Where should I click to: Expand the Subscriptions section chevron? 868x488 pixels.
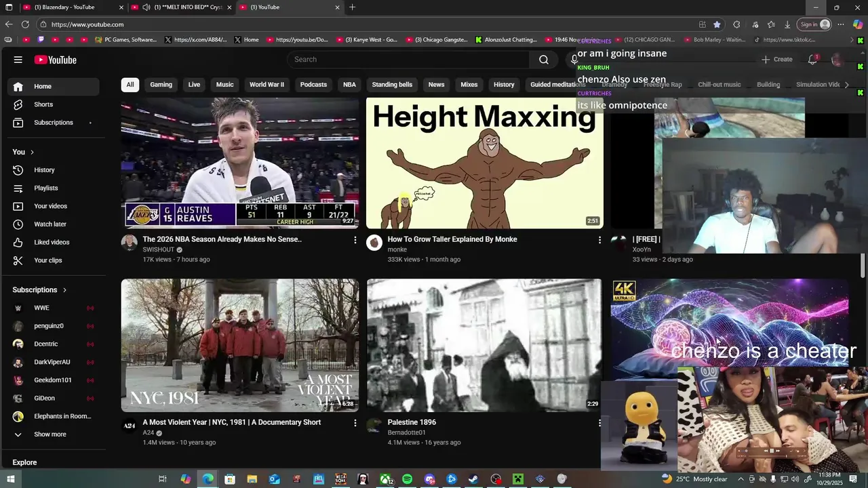coord(65,290)
